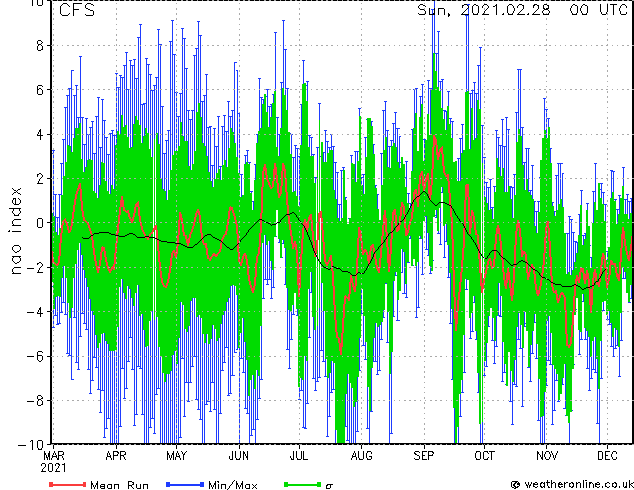Click the y-axis value 8
634x490 pixels.
tap(40, 46)
